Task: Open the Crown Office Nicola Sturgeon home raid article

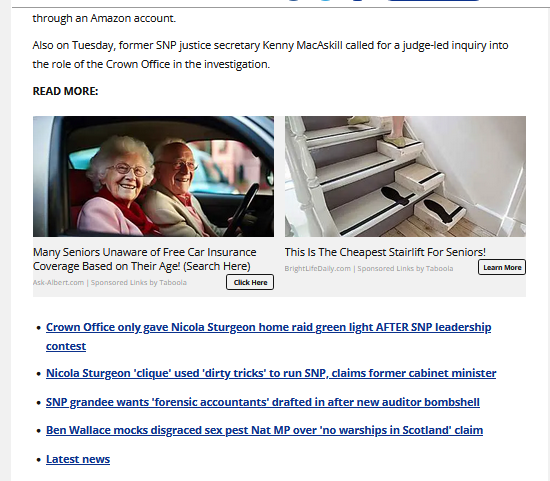Action: 268,336
